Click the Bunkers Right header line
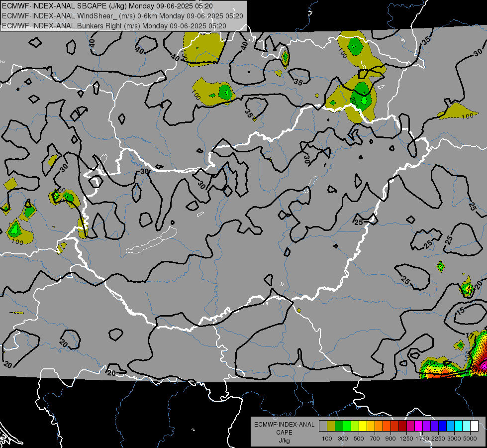 pyautogui.click(x=114, y=26)
